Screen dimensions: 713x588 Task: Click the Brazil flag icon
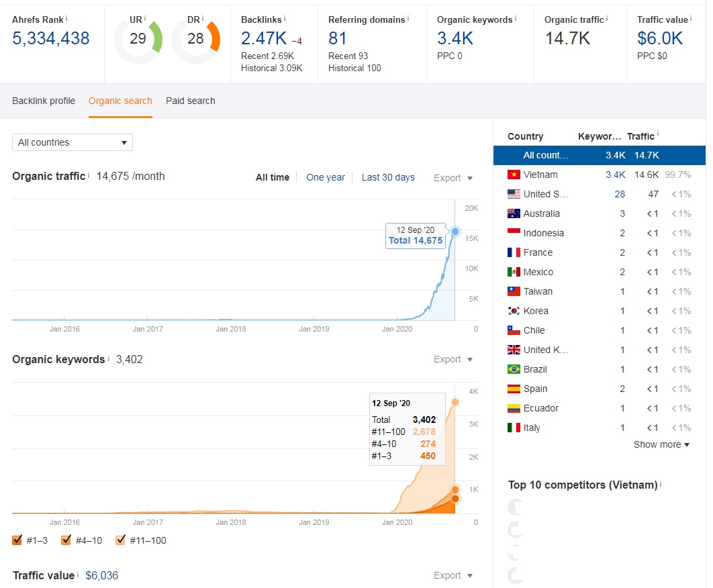coord(514,369)
